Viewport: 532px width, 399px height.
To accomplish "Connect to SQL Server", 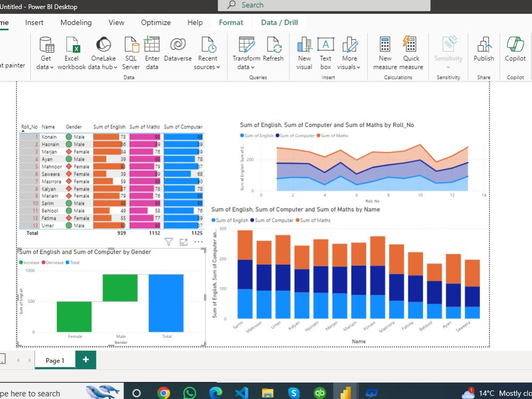I will [x=131, y=52].
